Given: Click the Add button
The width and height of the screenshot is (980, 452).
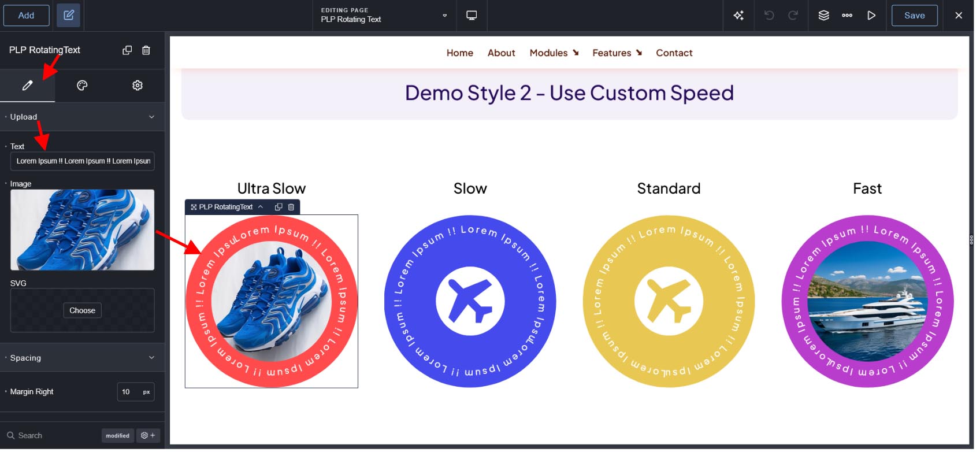Looking at the screenshot, I should [x=26, y=16].
